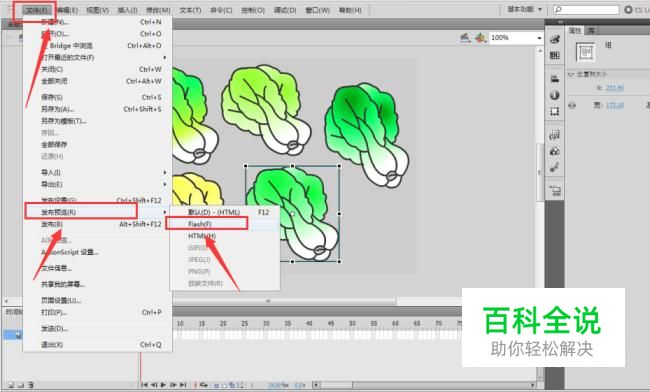Toggle Edit Multiple Frames
The image size is (650, 392).
click(x=232, y=385)
